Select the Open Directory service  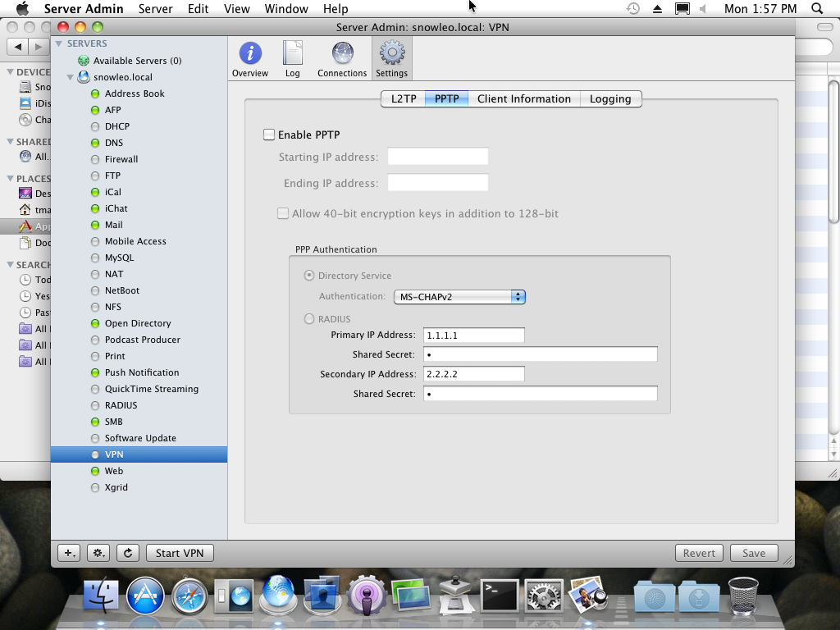pyautogui.click(x=138, y=323)
